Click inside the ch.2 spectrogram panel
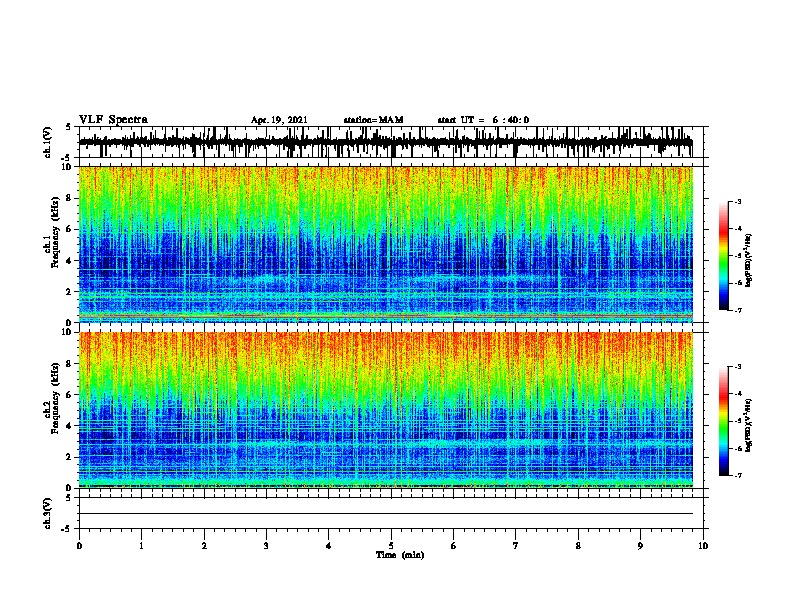The height and width of the screenshot is (612, 792). [x=386, y=410]
